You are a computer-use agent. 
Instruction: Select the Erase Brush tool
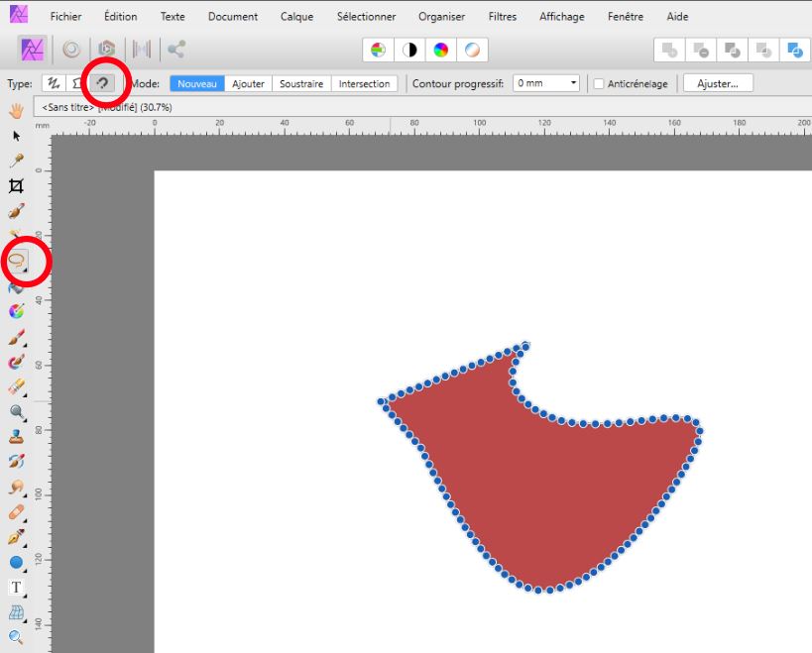coord(17,387)
